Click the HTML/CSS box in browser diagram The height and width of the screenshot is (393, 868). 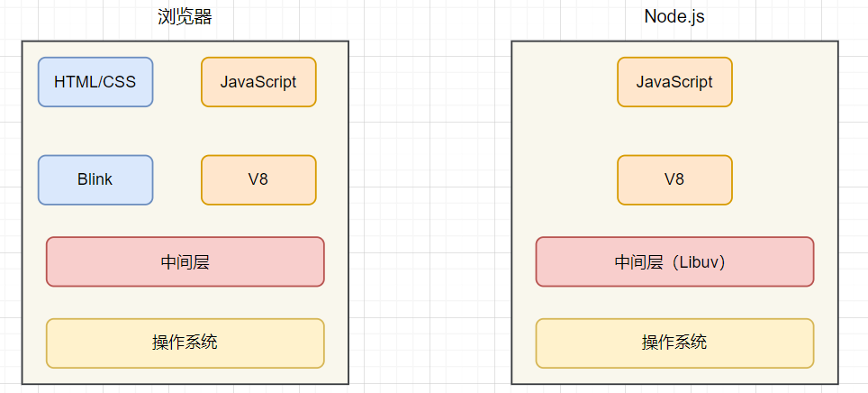(95, 82)
